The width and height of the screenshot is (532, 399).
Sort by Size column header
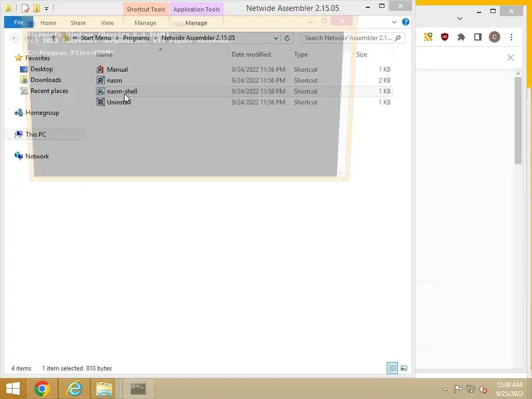[x=362, y=55]
